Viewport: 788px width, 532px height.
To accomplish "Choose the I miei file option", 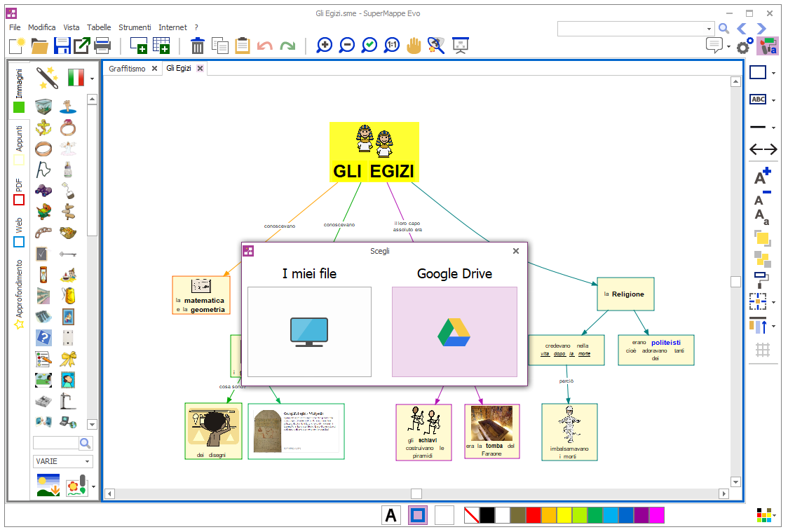I will point(309,332).
